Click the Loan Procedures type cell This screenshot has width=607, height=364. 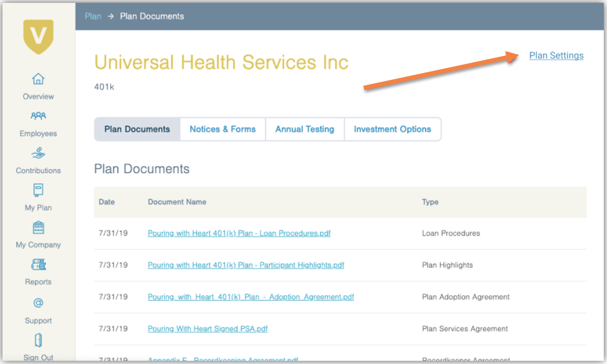tap(451, 233)
